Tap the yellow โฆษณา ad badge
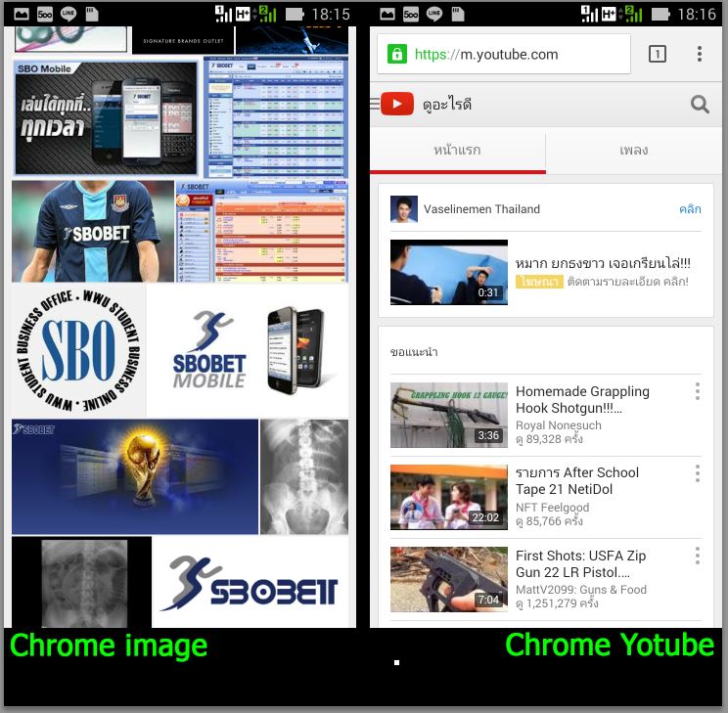The height and width of the screenshot is (713, 728). 539,282
